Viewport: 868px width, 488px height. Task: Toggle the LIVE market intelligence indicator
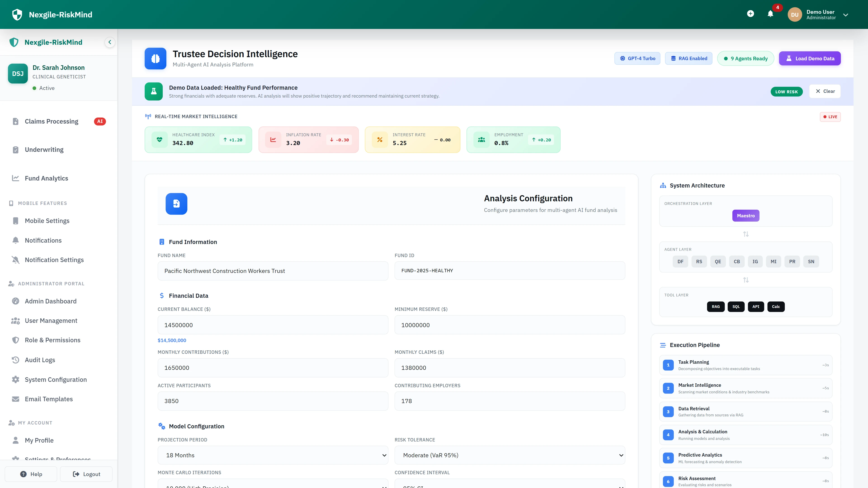coord(830,117)
